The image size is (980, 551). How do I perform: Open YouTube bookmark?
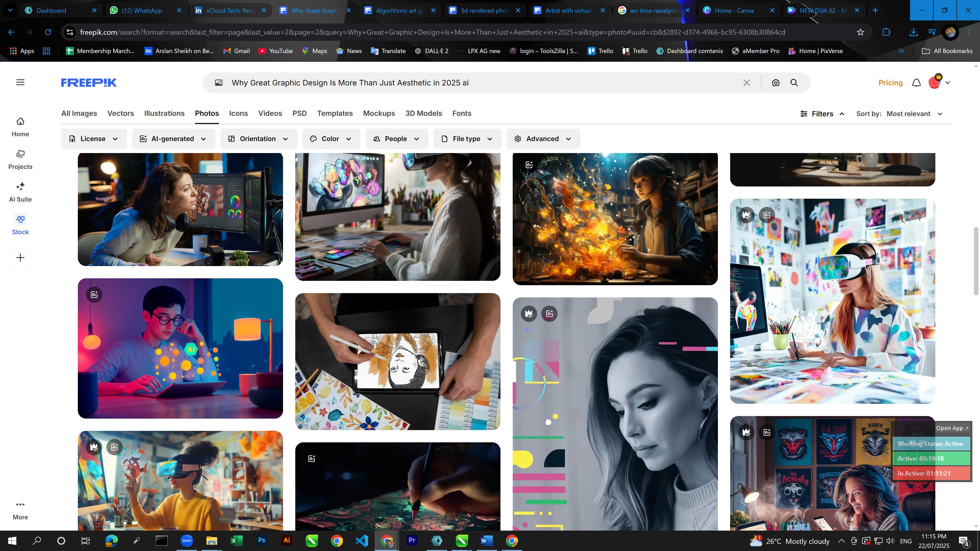[276, 51]
